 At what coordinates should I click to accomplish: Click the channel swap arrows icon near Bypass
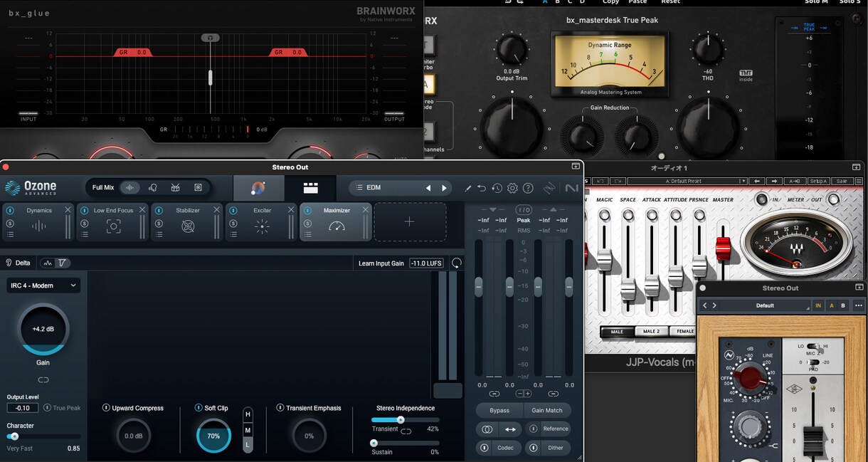coord(510,429)
